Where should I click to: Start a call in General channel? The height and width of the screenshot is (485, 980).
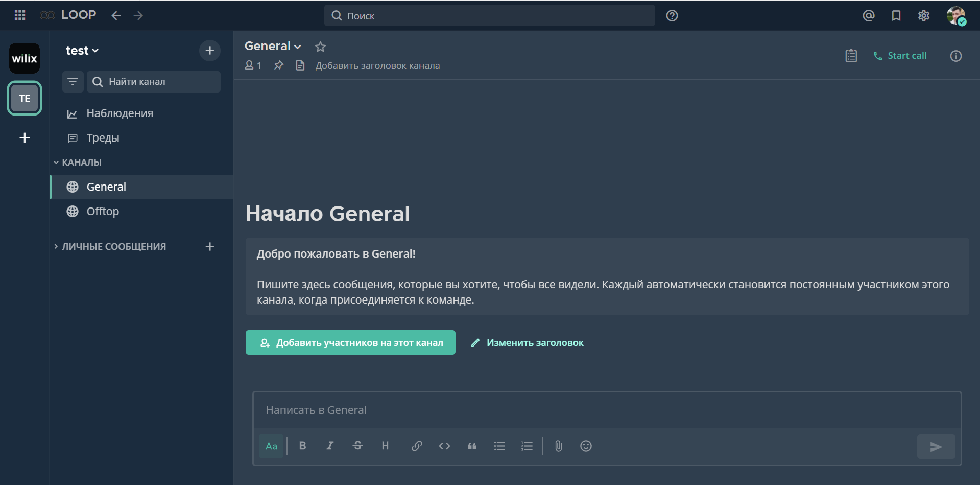900,56
